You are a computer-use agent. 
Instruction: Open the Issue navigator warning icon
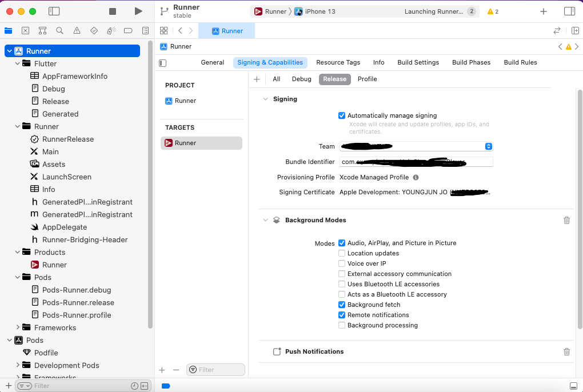(x=77, y=30)
